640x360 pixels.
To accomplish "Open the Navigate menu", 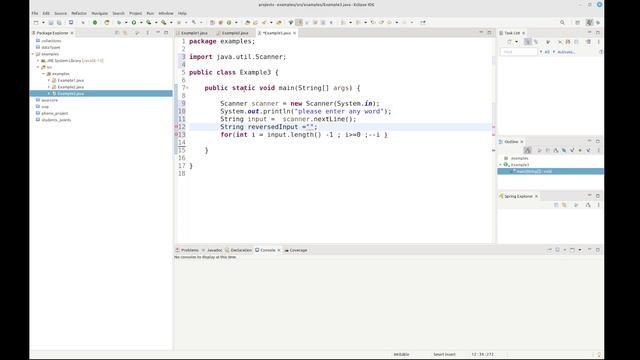I will click(100, 13).
